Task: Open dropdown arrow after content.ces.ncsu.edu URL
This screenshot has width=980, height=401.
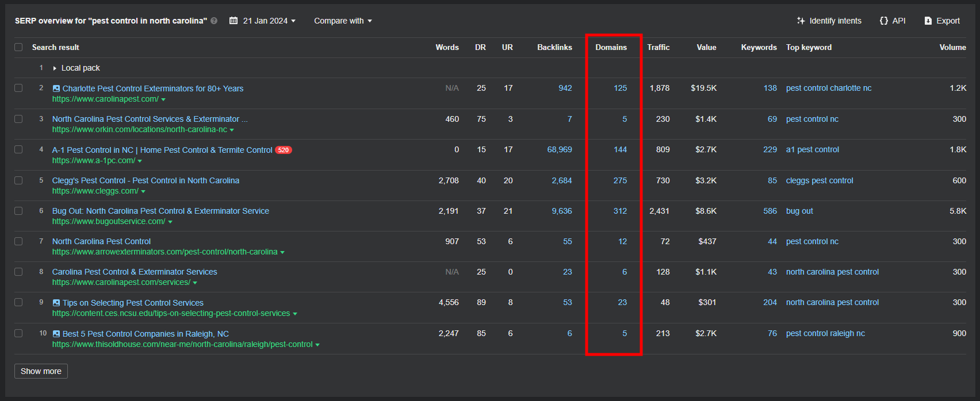Action: coord(295,314)
